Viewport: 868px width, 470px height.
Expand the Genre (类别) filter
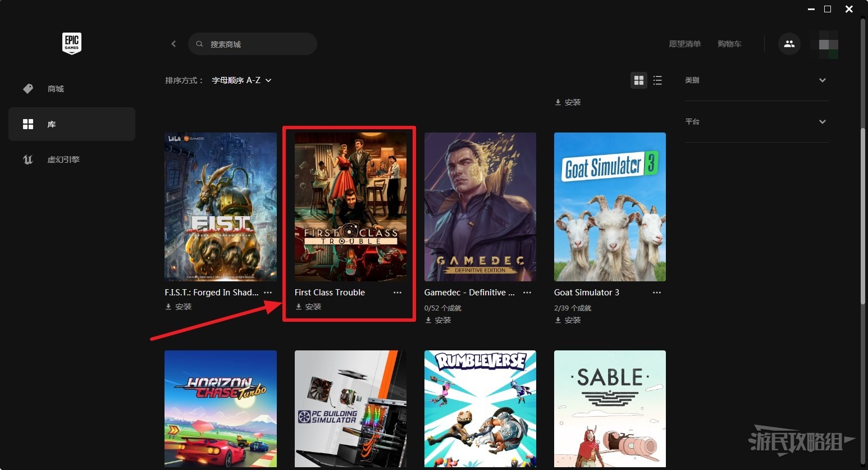click(x=756, y=80)
